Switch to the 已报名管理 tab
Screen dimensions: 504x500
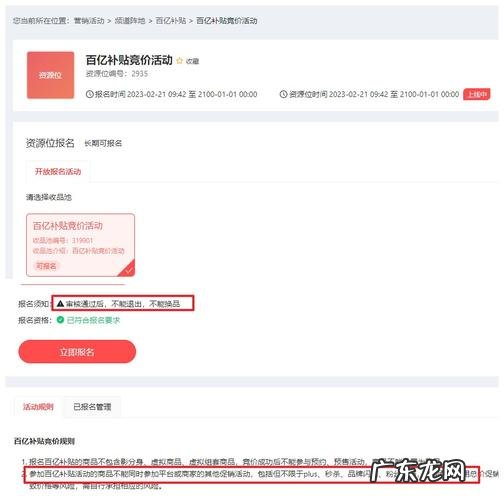pos(92,407)
